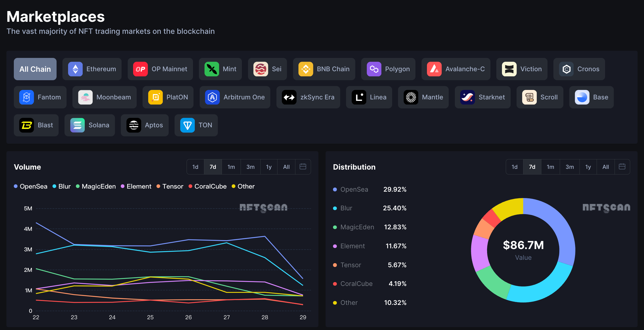644x330 pixels.
Task: Toggle CoralCube series in Volume legend
Action: (x=208, y=186)
